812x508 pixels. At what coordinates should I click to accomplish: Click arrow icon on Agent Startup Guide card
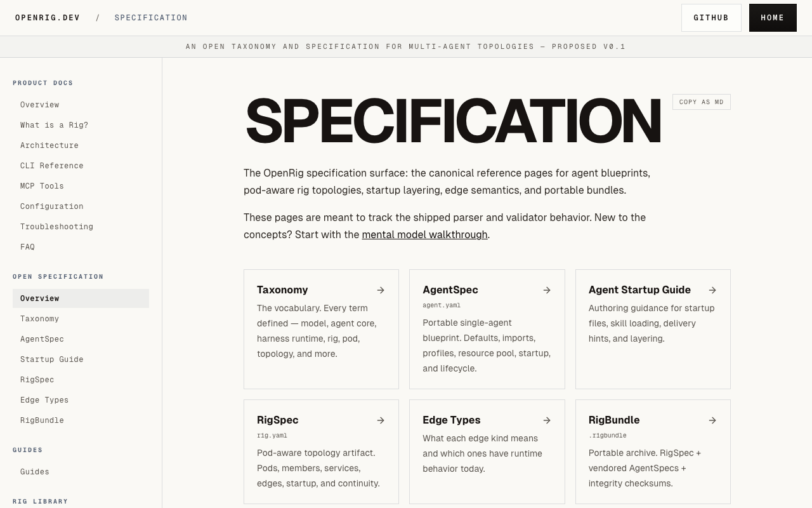[712, 290]
